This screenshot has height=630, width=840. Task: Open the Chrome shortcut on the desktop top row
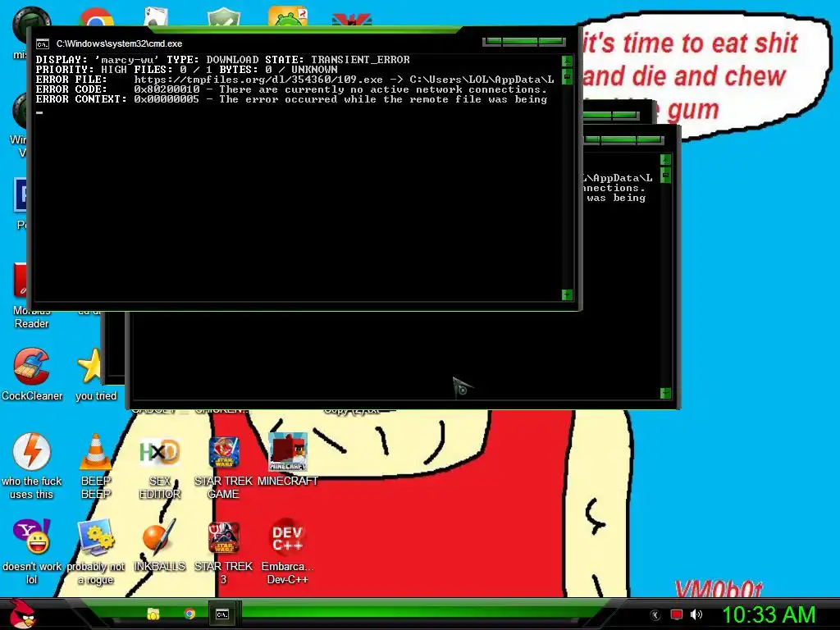[97, 17]
